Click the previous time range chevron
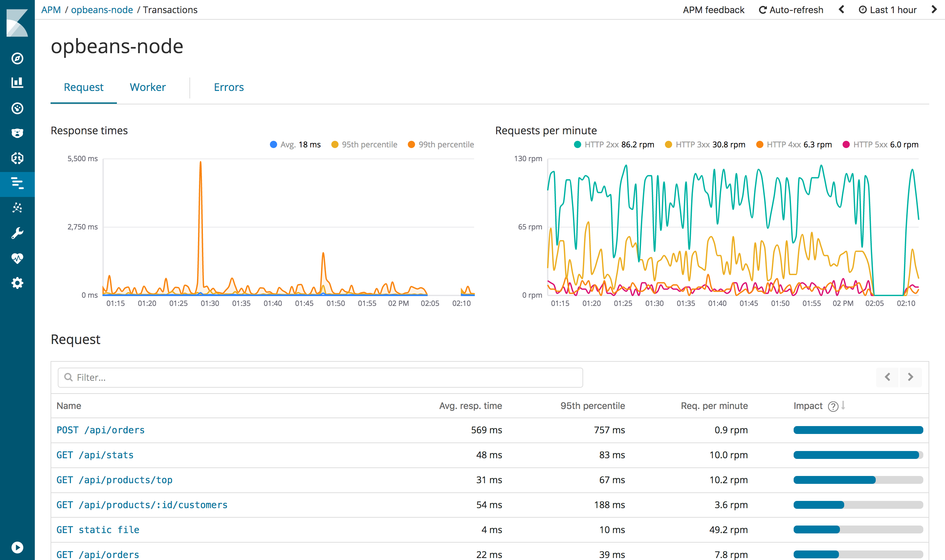This screenshot has width=945, height=560. [x=841, y=10]
